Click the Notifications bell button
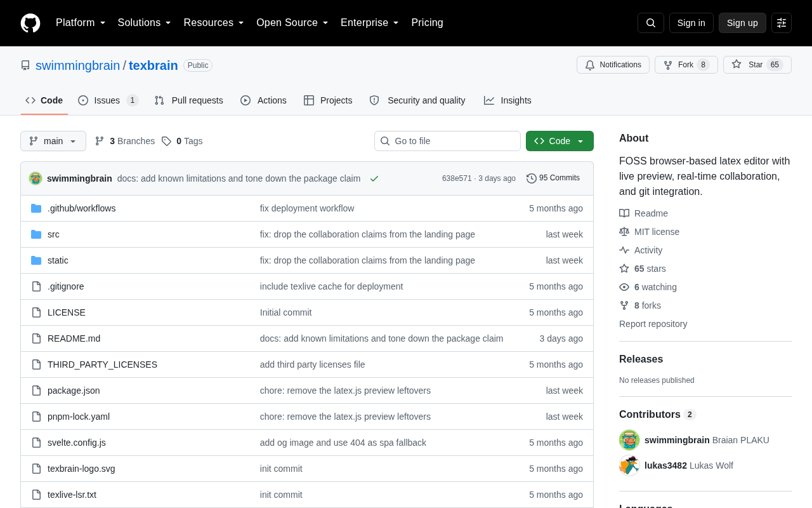The width and height of the screenshot is (812, 508). click(613, 65)
